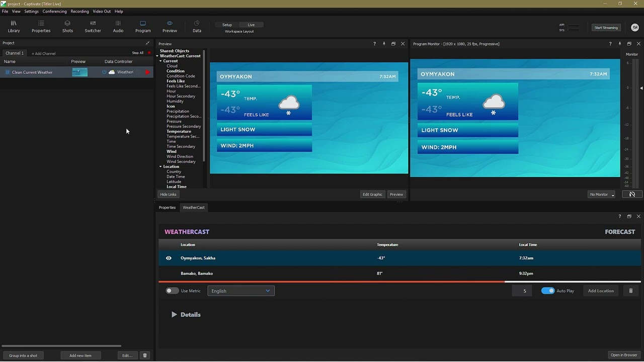Screen dimensions: 644x362
Task: Click the mute monitor icon below the audio meter
Action: 632,194
